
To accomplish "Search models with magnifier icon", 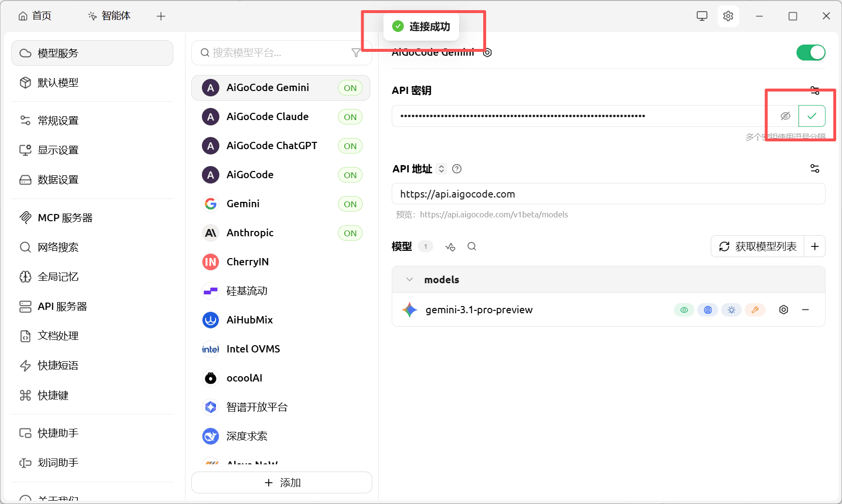I will 472,246.
